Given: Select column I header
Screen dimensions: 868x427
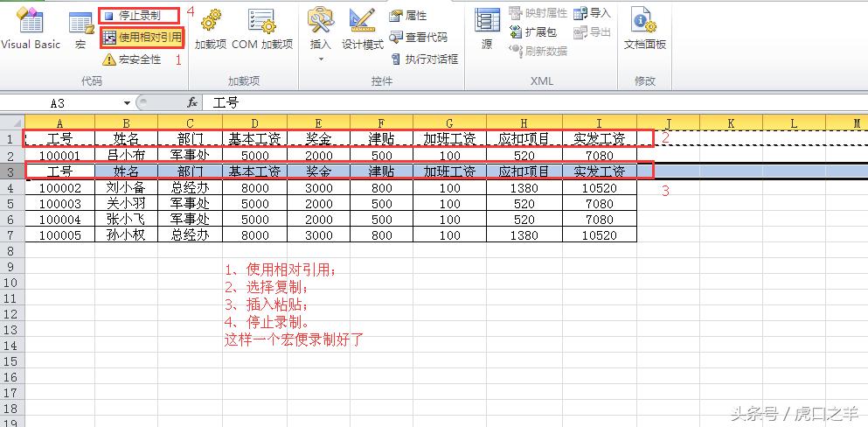Looking at the screenshot, I should pyautogui.click(x=600, y=123).
